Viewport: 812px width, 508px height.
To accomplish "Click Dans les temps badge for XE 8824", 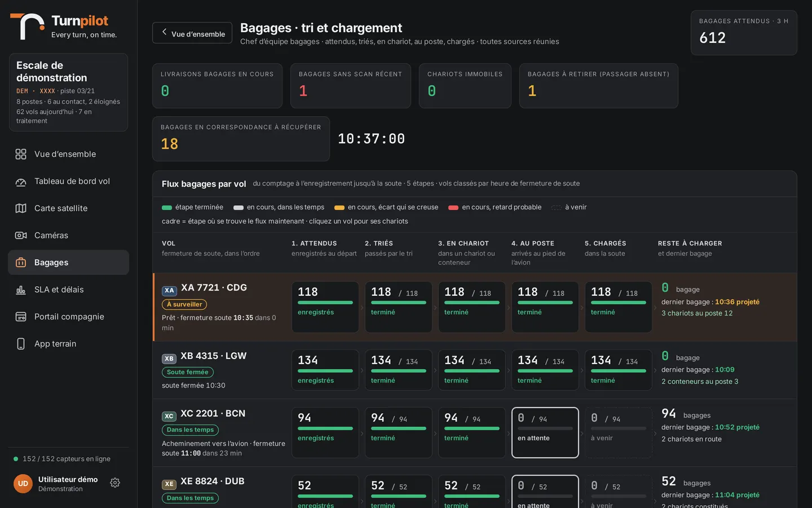I will tap(190, 498).
